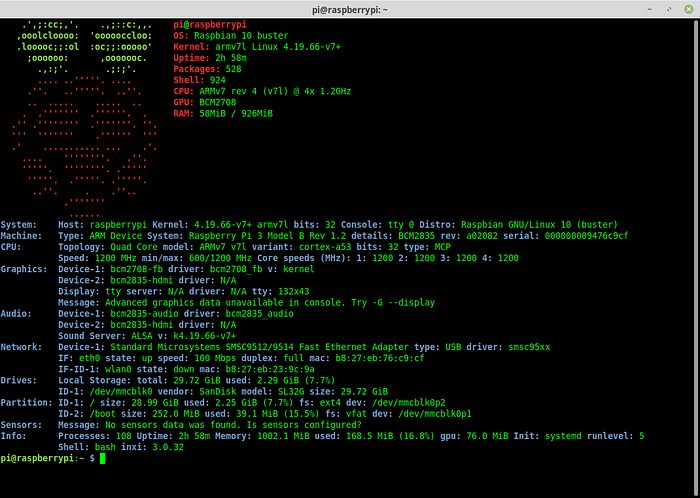The image size is (700, 498).
Task: Click the title text 'pi@raspberrypi: ~'
Action: (x=350, y=9)
